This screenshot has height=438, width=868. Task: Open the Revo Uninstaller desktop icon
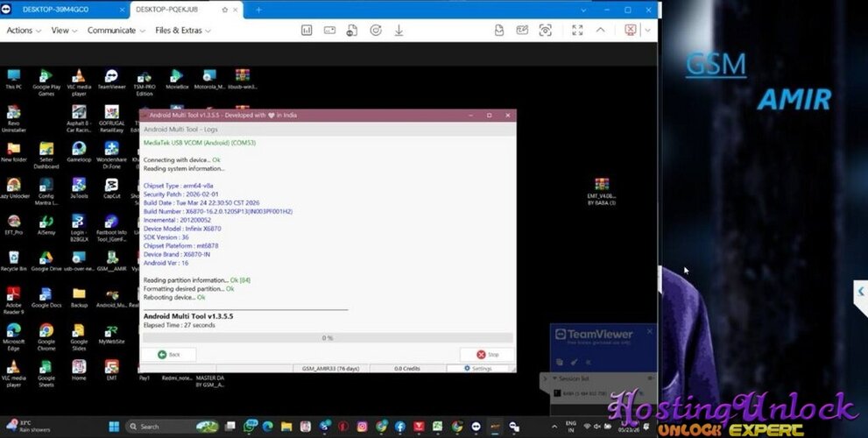[14, 119]
